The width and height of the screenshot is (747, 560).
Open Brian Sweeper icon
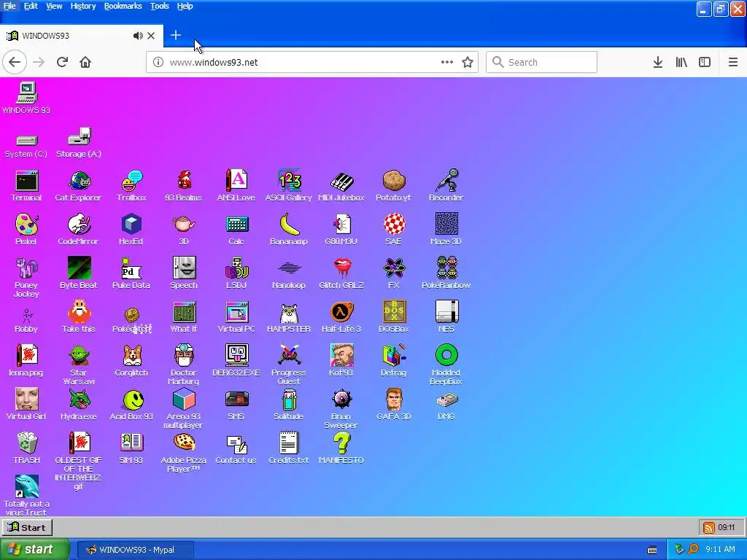(x=341, y=409)
